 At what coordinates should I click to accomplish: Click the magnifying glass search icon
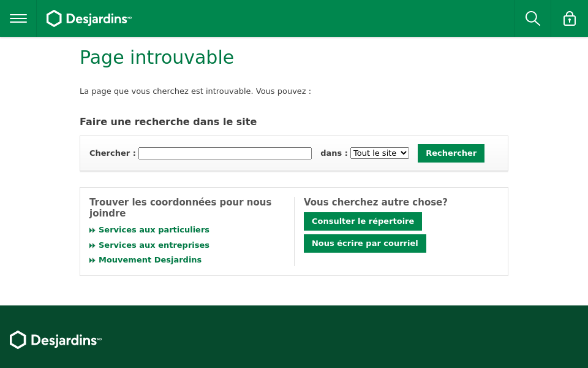coord(532,18)
